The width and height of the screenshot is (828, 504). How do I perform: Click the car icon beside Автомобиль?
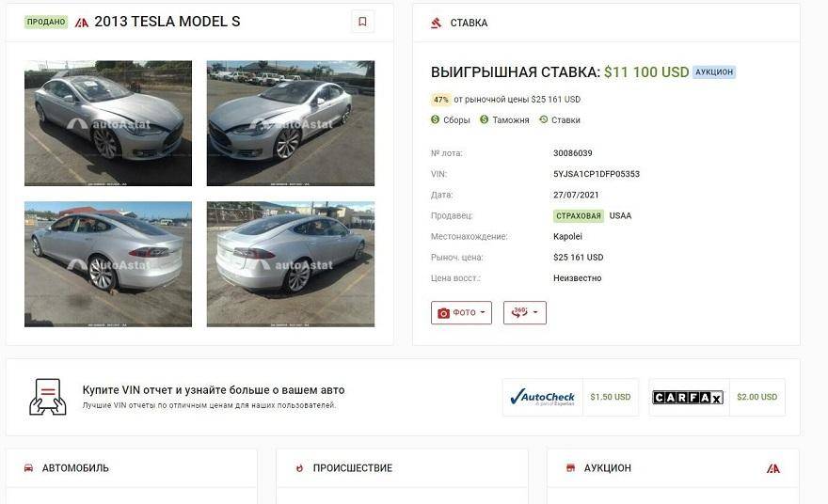point(28,467)
